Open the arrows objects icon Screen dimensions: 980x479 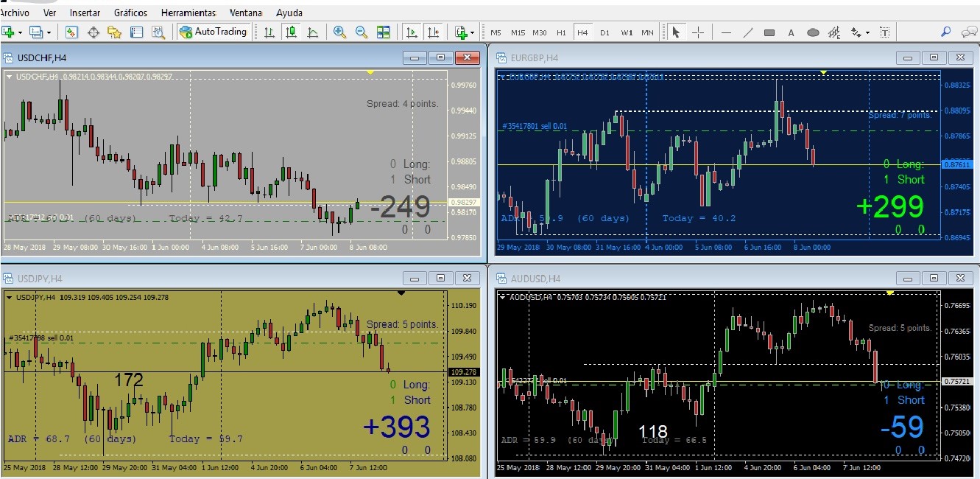[x=856, y=32]
